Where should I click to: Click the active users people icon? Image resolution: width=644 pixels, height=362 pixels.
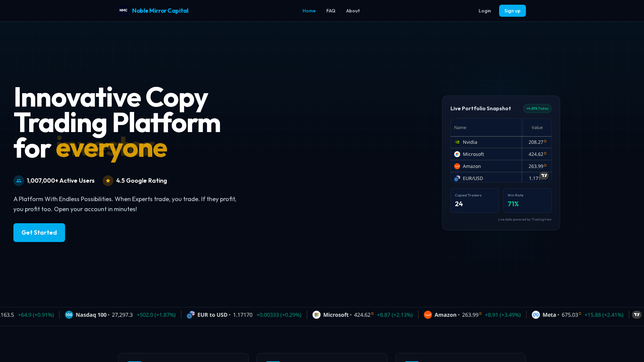[x=19, y=181]
